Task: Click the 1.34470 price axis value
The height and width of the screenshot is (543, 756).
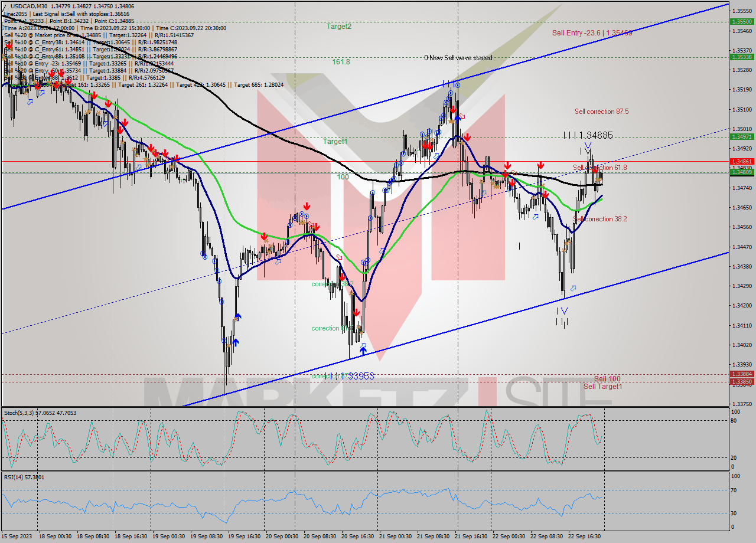Action: [742, 247]
